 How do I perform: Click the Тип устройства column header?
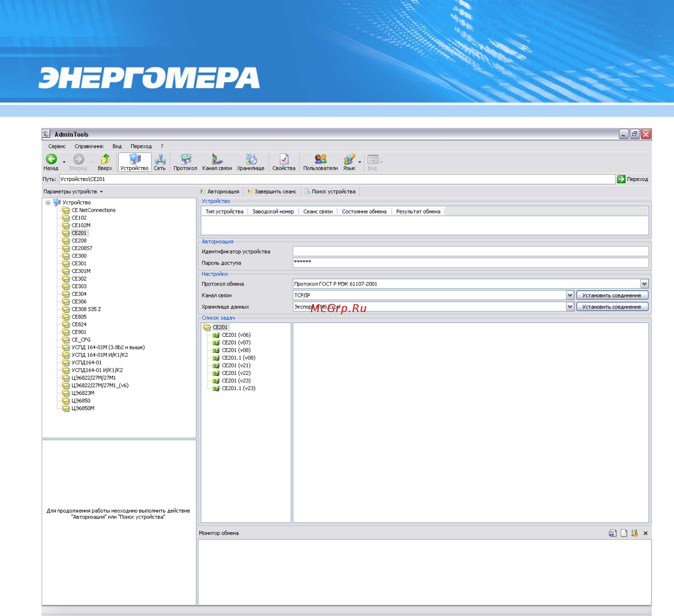click(x=224, y=211)
